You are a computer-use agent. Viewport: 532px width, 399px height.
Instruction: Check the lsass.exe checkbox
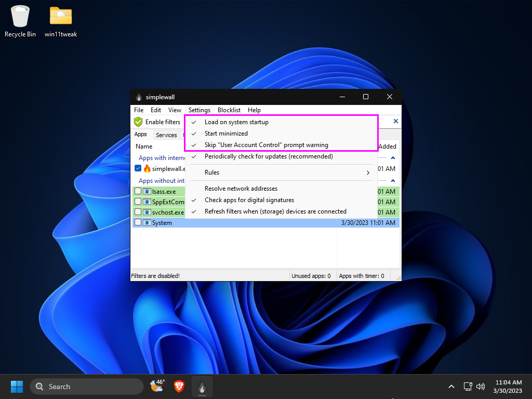(138, 191)
